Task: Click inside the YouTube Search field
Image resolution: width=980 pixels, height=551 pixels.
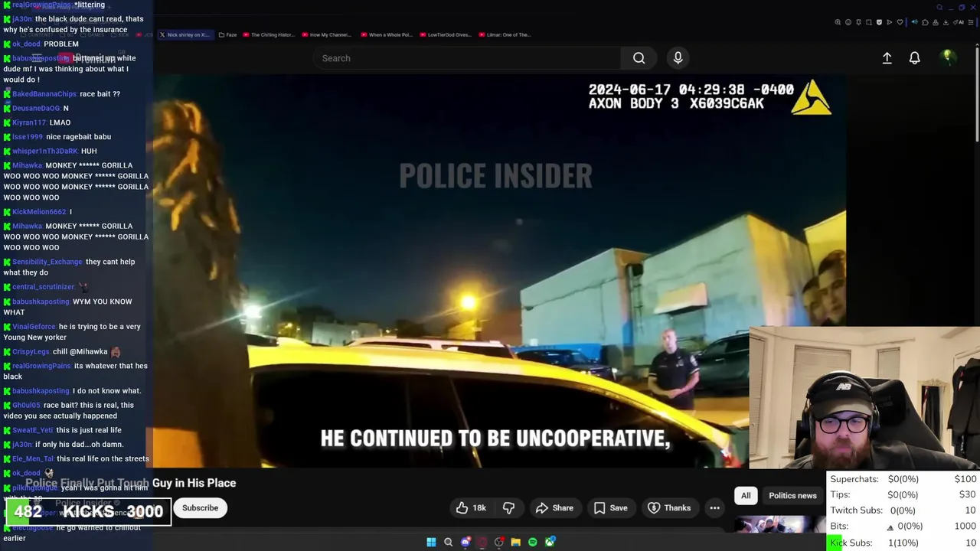Action: pos(467,58)
